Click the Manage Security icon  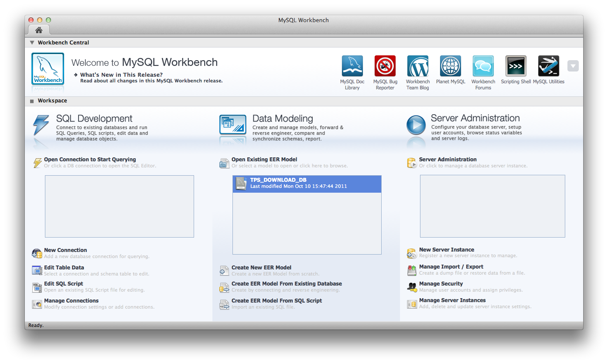coord(412,287)
